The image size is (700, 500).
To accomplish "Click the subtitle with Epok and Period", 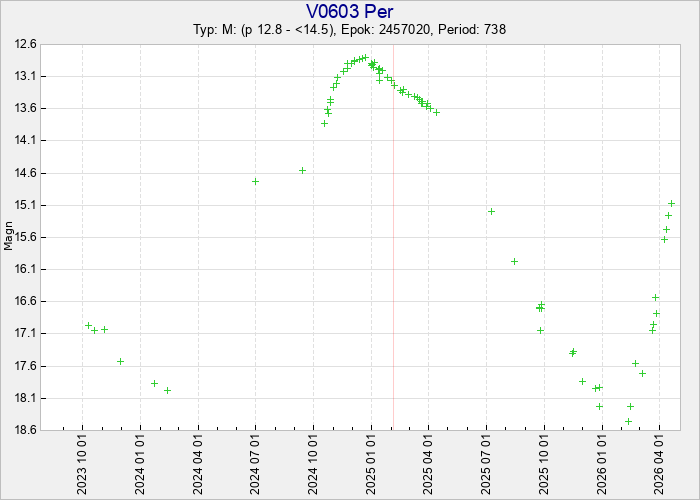I will click(350, 30).
